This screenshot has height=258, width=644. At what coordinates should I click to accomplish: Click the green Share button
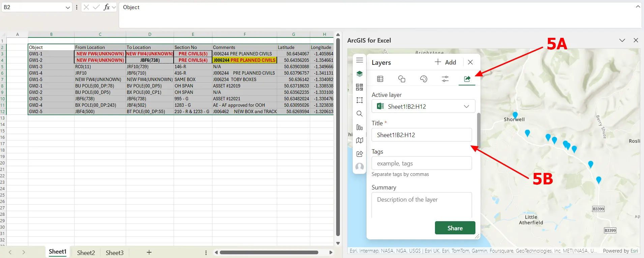pyautogui.click(x=455, y=228)
